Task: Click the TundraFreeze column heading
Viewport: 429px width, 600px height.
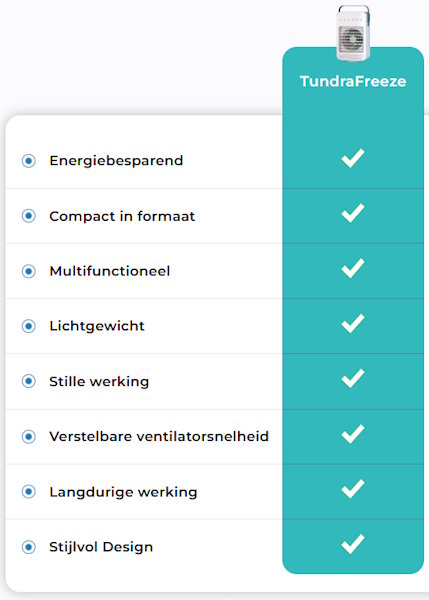Action: click(353, 81)
